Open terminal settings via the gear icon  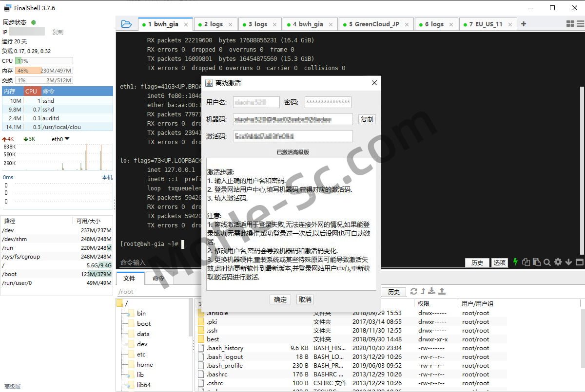click(558, 262)
